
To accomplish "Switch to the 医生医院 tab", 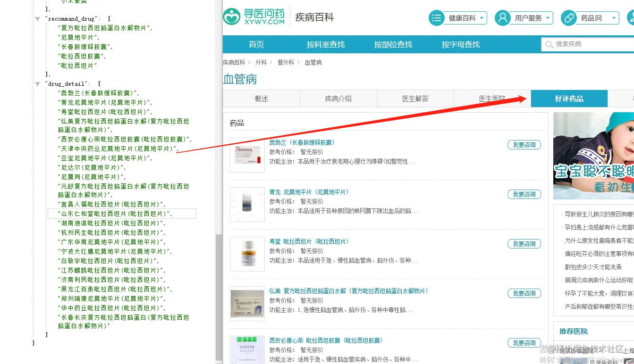I will (492, 99).
